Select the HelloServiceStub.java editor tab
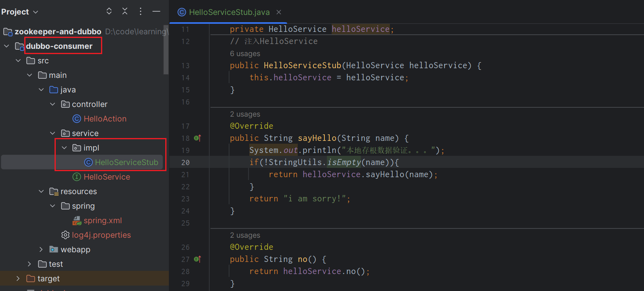Viewport: 644px width, 291px height. [229, 12]
